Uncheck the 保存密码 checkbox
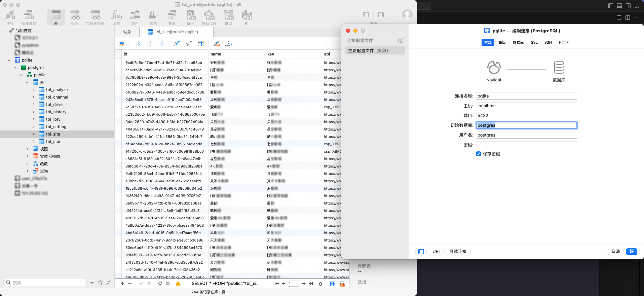This screenshot has width=644, height=296. 479,154
